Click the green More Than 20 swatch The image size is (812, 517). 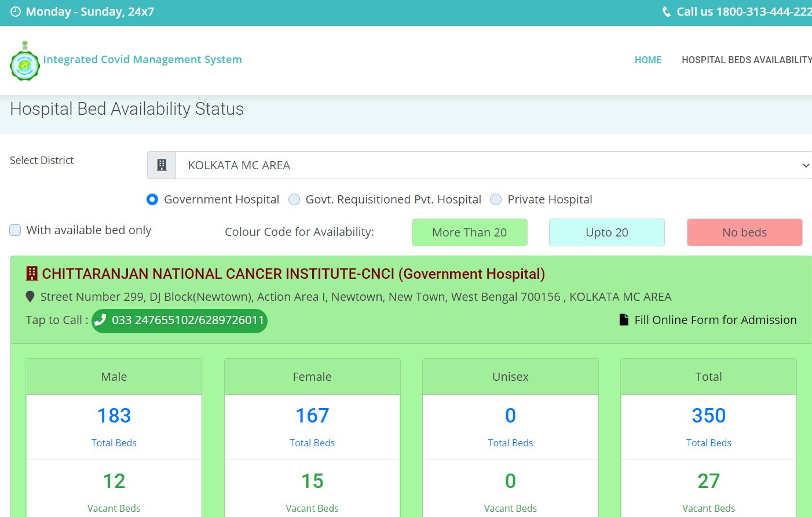[470, 232]
